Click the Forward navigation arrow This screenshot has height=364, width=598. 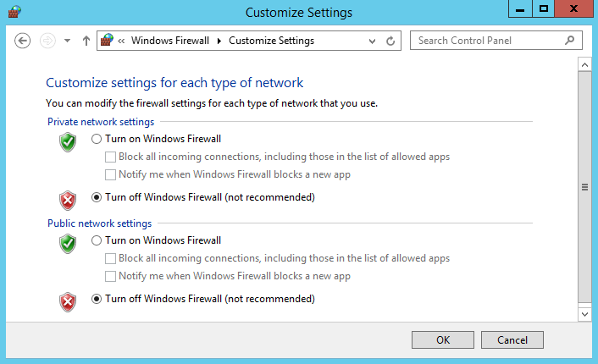pyautogui.click(x=47, y=41)
